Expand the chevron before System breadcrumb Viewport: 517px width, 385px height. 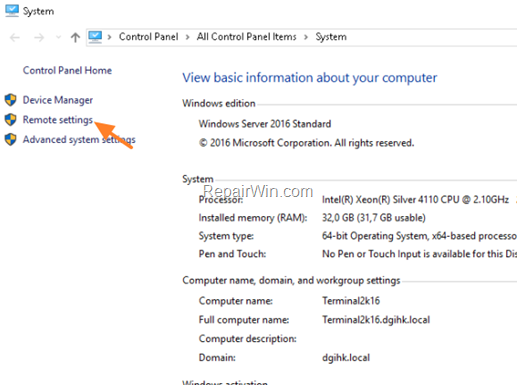(x=306, y=37)
